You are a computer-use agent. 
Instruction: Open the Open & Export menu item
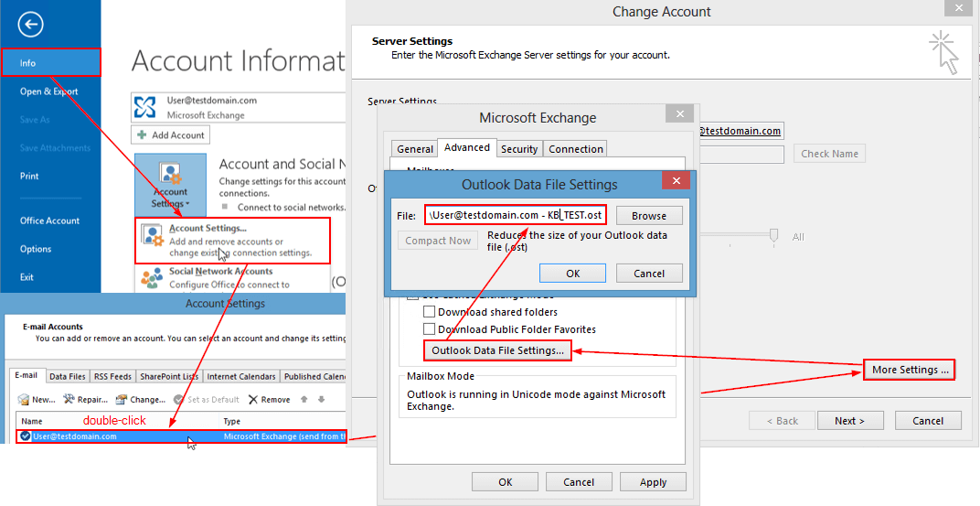(x=48, y=92)
